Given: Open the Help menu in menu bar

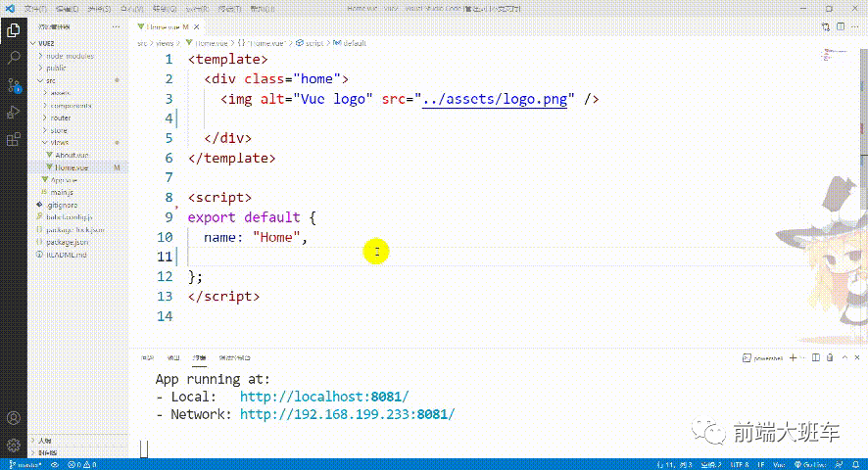Looking at the screenshot, I should click(263, 9).
